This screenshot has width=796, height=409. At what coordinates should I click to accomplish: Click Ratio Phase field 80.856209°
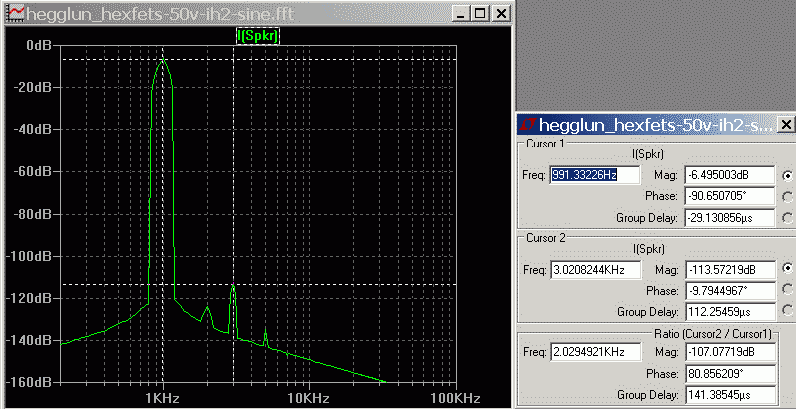coord(731,373)
